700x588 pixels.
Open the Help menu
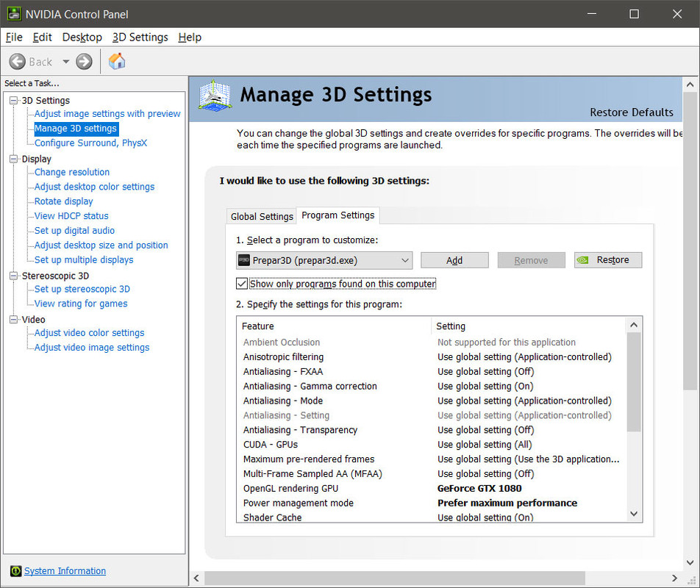190,37
